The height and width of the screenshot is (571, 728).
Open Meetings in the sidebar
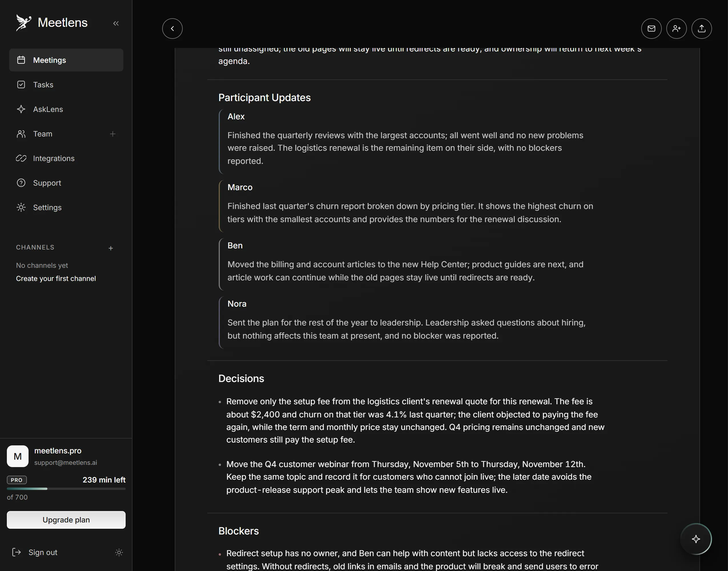(66, 60)
